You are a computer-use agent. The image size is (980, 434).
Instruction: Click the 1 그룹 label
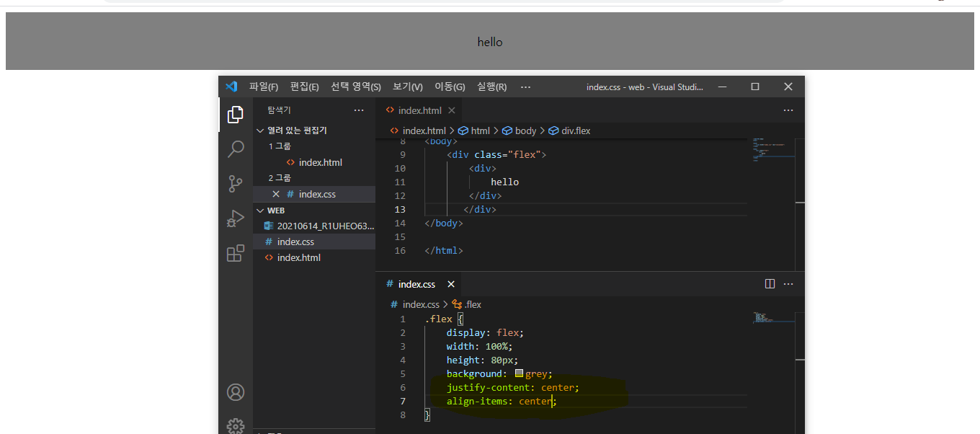tap(280, 146)
